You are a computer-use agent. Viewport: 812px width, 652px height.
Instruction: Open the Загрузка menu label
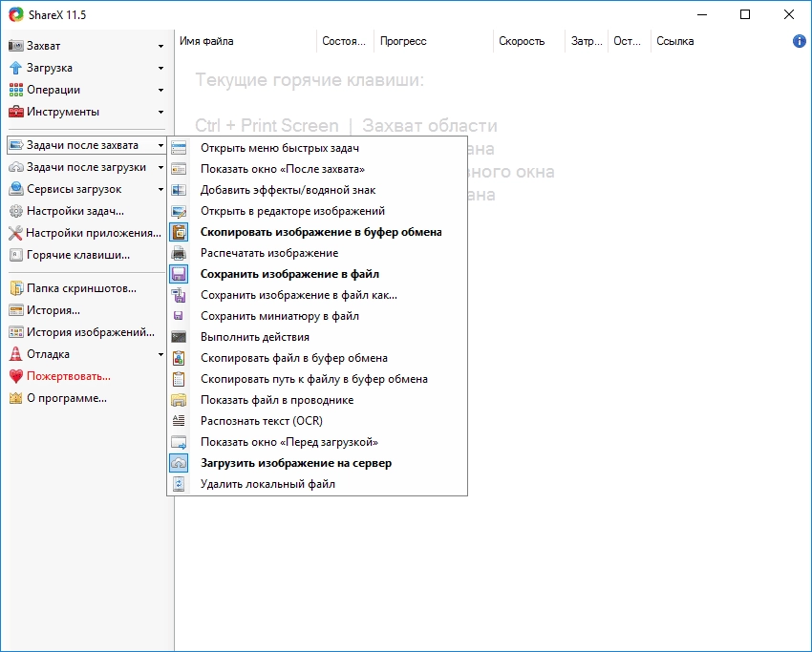[x=50, y=68]
